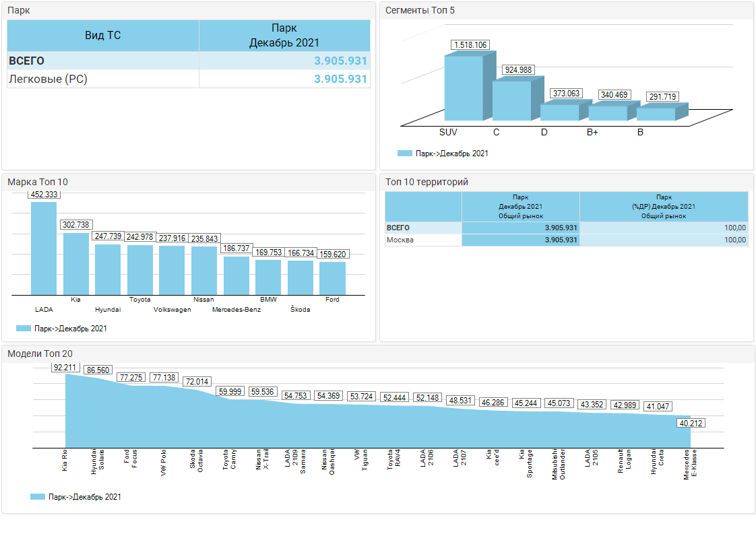This screenshot has width=756, height=534.
Task: Click the 'Модели Топ 20' panel title
Action: 40,354
